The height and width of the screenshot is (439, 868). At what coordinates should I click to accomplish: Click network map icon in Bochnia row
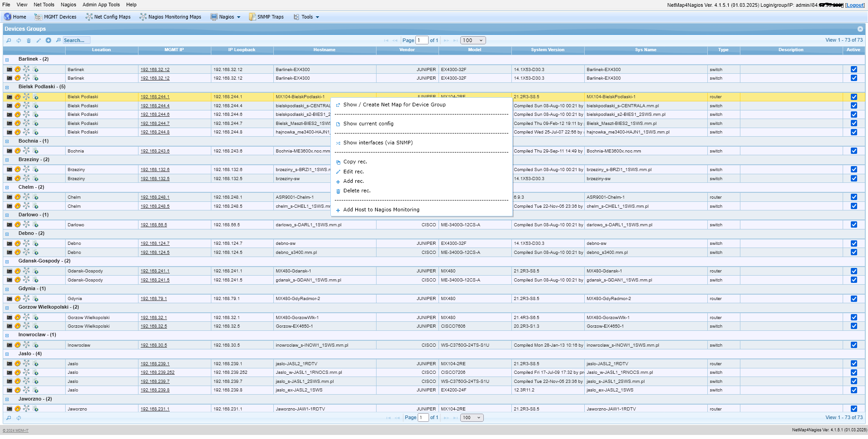click(27, 151)
